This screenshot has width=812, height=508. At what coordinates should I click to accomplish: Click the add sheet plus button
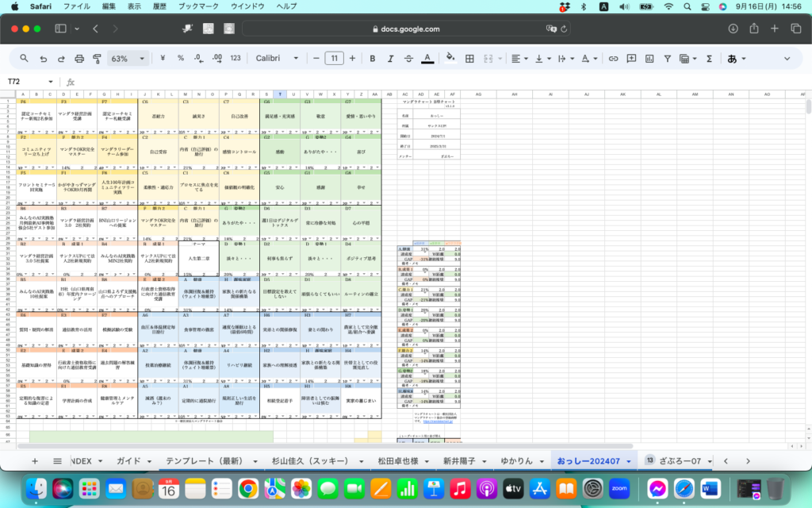(34, 460)
